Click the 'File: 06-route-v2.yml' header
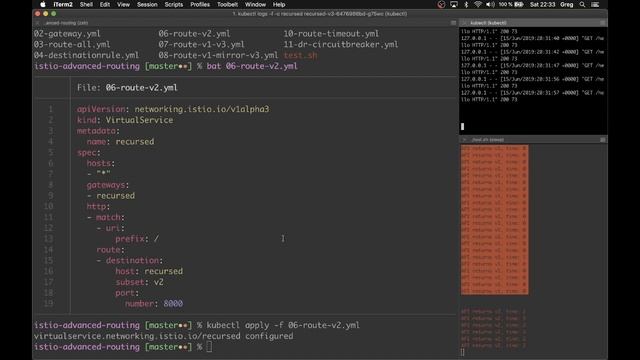 tap(127, 87)
